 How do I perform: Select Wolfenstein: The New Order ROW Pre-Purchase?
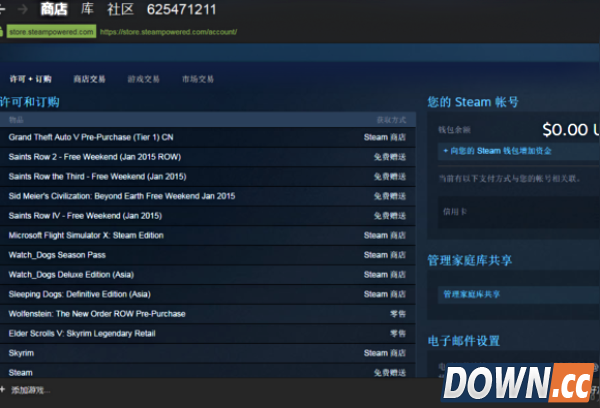pyautogui.click(x=207, y=314)
